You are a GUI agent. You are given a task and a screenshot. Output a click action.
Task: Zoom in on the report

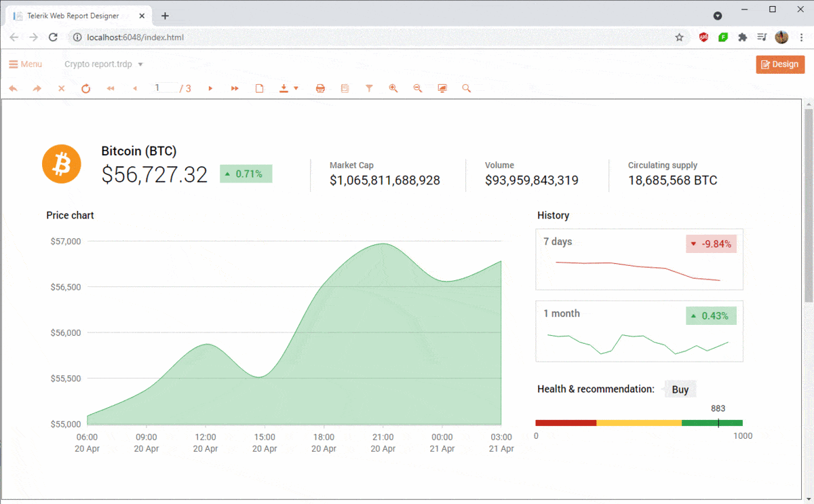click(x=393, y=88)
